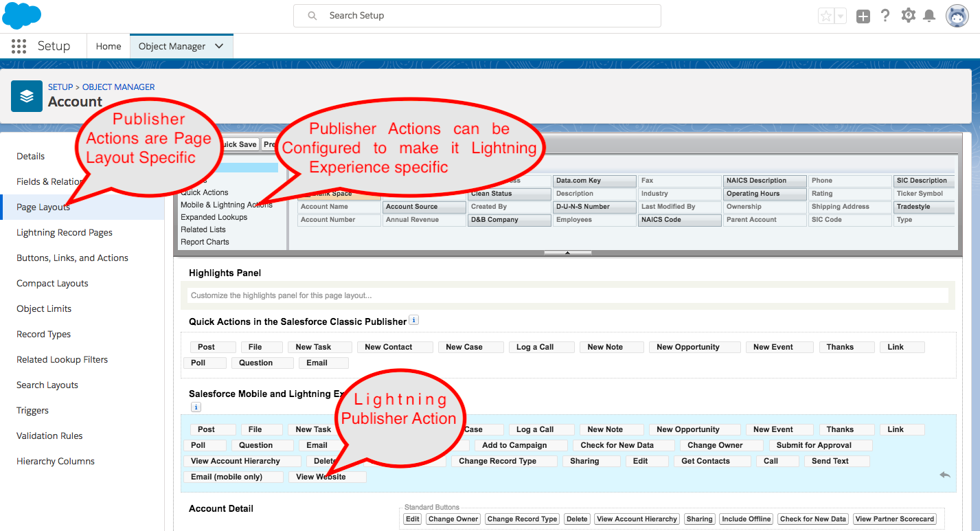980x531 pixels.
Task: Open Validation Rules in the sidebar
Action: [x=49, y=436]
